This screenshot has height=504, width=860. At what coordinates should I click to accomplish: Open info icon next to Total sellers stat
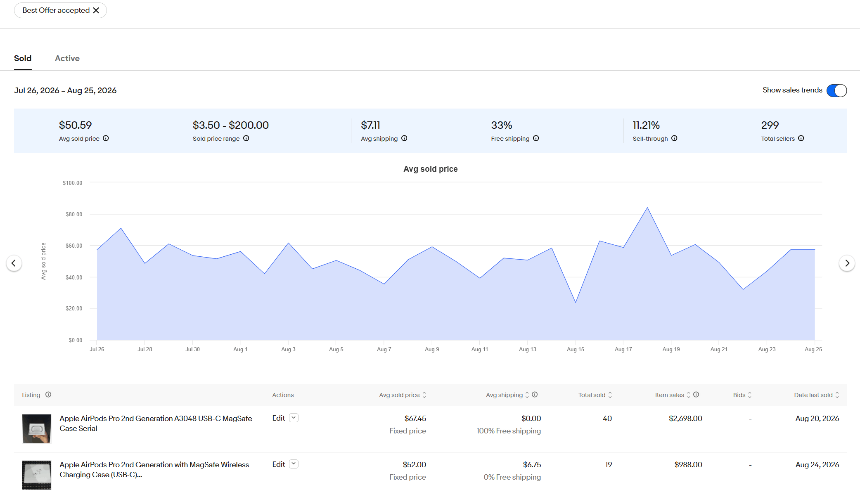click(801, 138)
